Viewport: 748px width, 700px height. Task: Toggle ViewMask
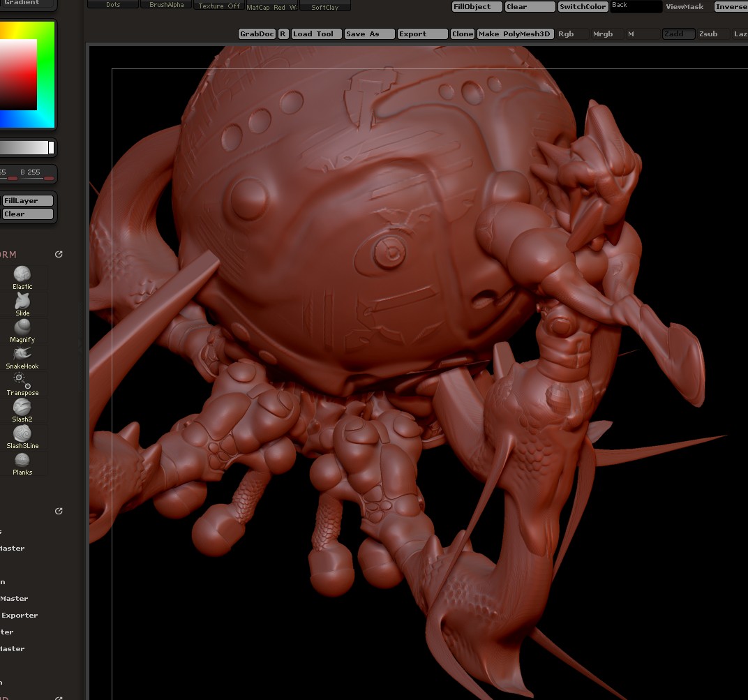tap(685, 7)
